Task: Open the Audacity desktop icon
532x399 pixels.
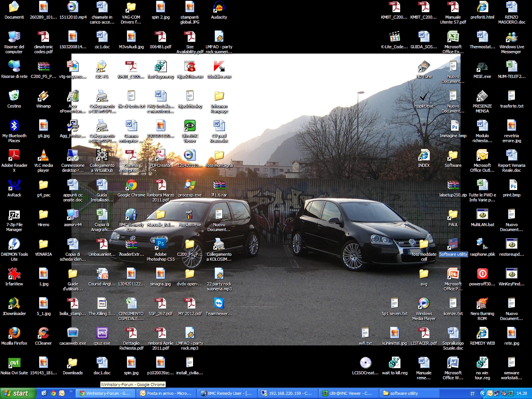Action: point(219,8)
